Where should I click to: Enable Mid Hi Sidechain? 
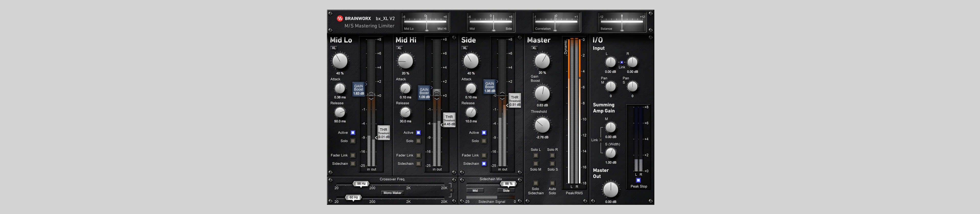click(x=418, y=164)
